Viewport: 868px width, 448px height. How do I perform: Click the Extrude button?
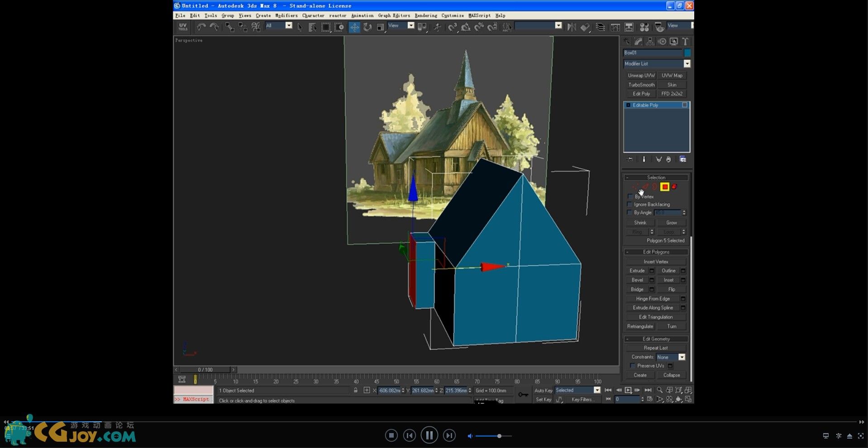[x=637, y=271]
